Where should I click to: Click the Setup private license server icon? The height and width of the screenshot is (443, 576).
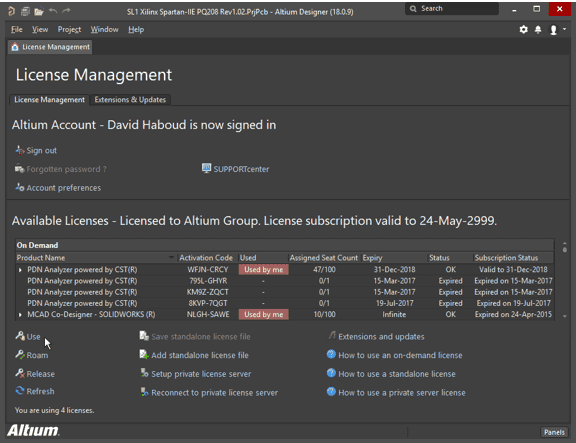tap(144, 373)
